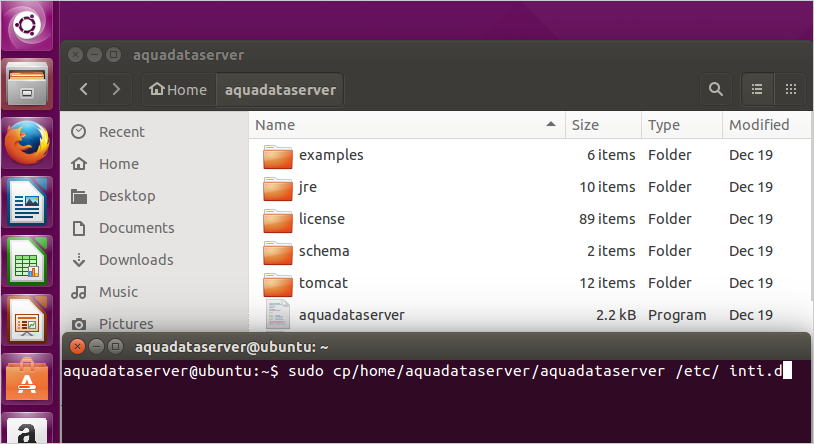The image size is (814, 444).
Task: Launch LibreOffice Calc from the dock
Action: (27, 265)
